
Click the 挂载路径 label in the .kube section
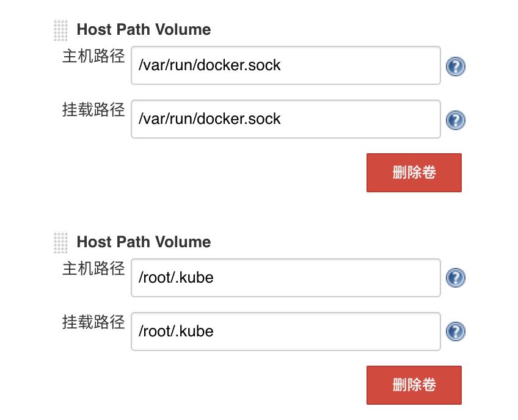(x=93, y=322)
